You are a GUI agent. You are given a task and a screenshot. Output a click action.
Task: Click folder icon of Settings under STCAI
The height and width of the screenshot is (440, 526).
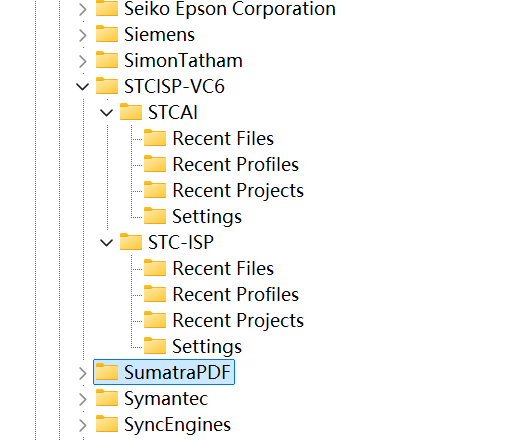155,215
